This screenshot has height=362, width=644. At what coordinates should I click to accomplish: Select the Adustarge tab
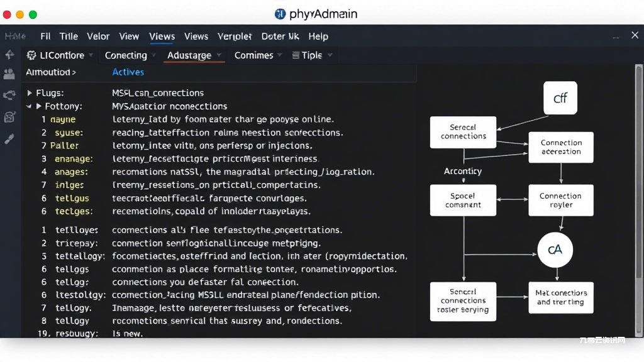pyautogui.click(x=194, y=55)
